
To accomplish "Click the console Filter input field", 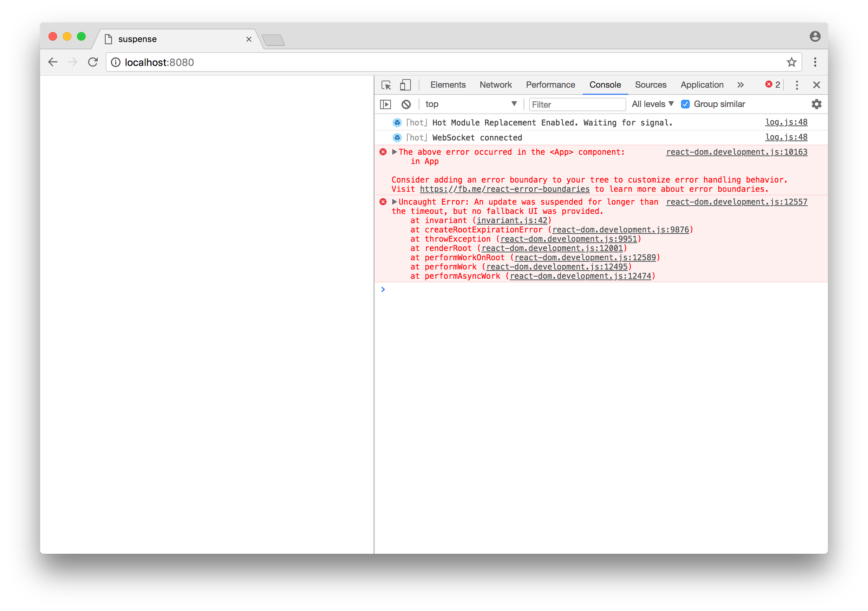I will pyautogui.click(x=577, y=105).
